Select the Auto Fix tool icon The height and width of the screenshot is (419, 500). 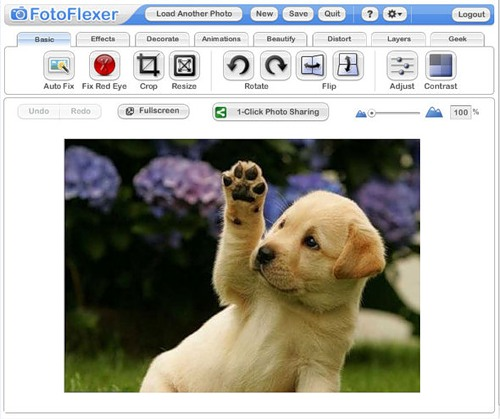pyautogui.click(x=59, y=65)
